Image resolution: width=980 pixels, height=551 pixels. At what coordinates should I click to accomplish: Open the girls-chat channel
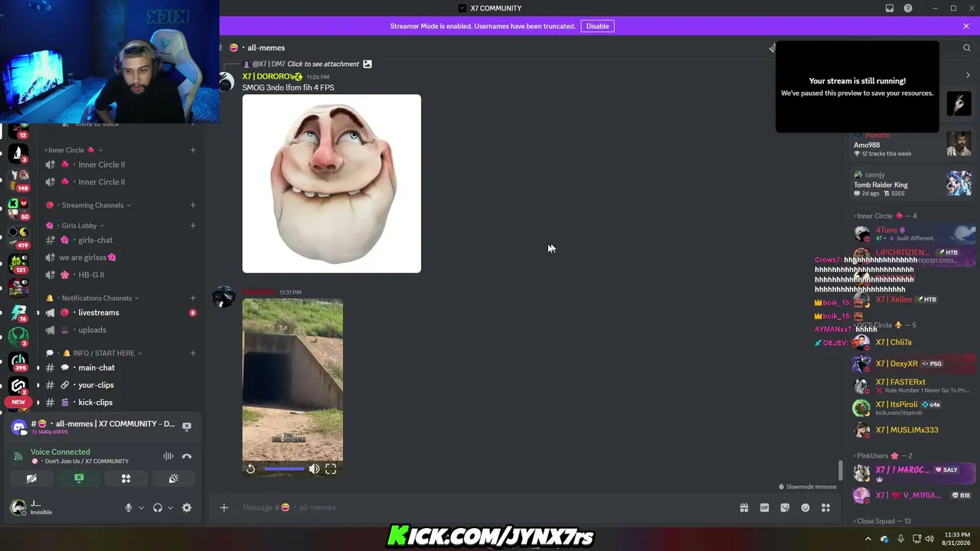click(120, 240)
